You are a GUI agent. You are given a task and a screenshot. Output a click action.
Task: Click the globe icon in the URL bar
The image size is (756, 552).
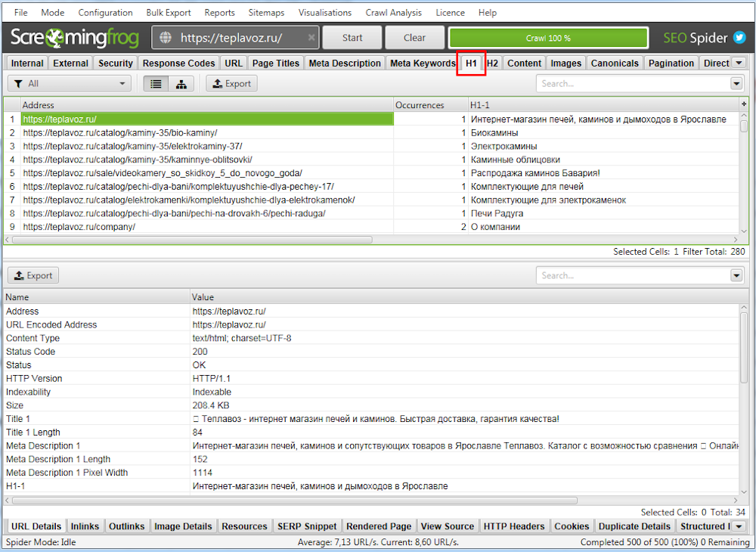click(x=166, y=38)
